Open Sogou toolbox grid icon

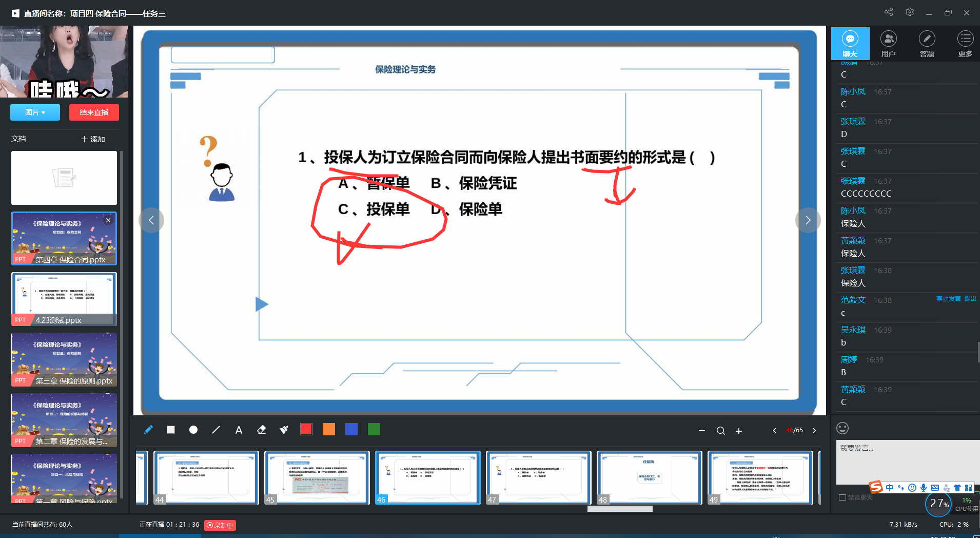[969, 488]
